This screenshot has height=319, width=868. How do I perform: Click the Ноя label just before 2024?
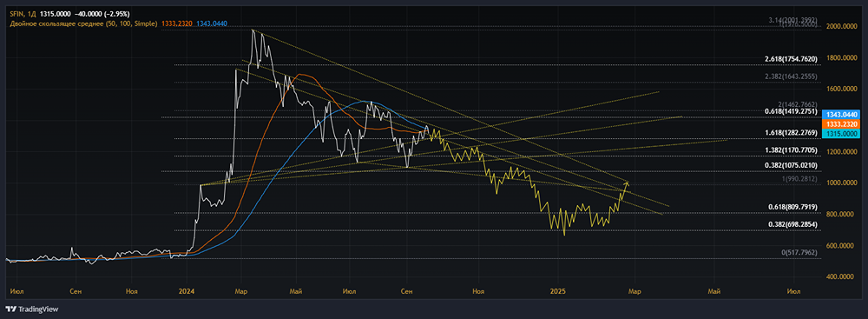[x=132, y=290]
